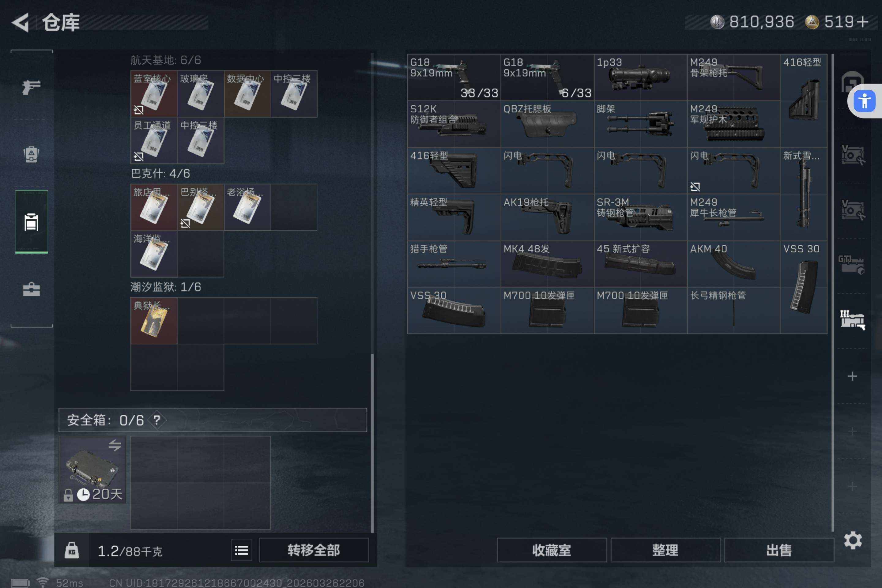
Task: Add currency with the plus after 519
Action: (862, 22)
